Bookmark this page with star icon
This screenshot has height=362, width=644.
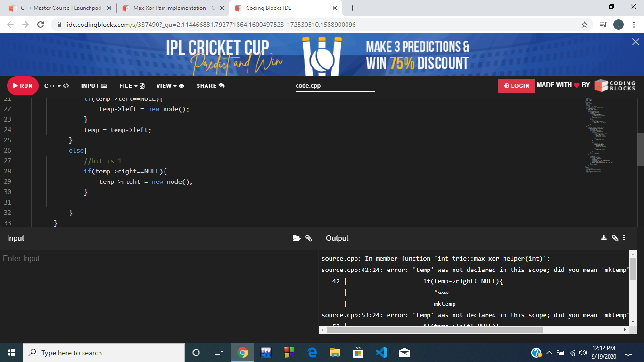point(585,25)
